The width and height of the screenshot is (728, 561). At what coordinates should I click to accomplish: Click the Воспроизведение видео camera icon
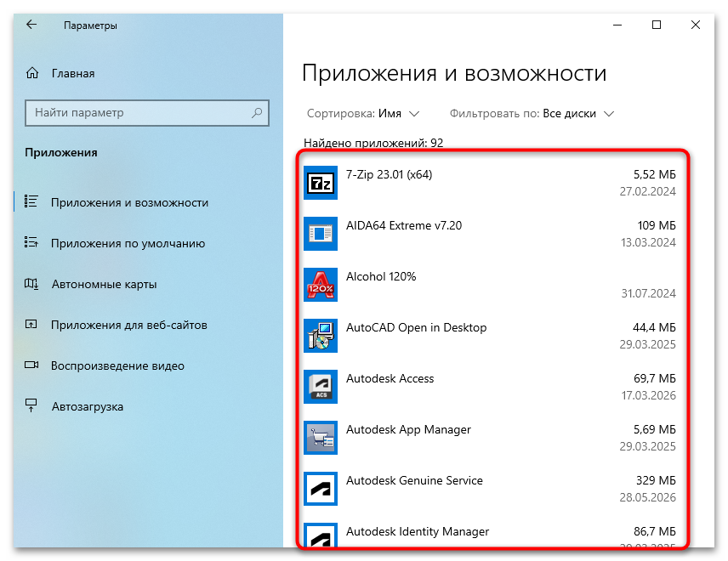click(x=31, y=365)
